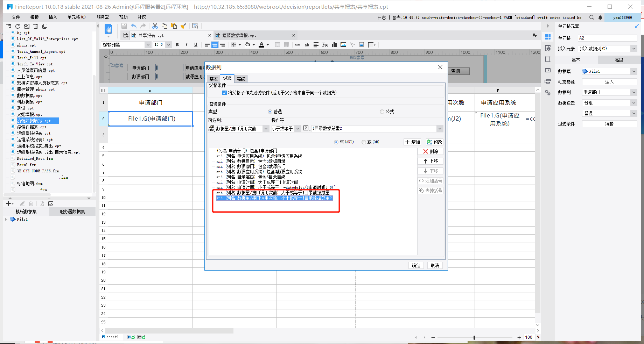Switch to 高级 tab in right panel
Viewport: 644px width, 344px height.
pos(619,60)
